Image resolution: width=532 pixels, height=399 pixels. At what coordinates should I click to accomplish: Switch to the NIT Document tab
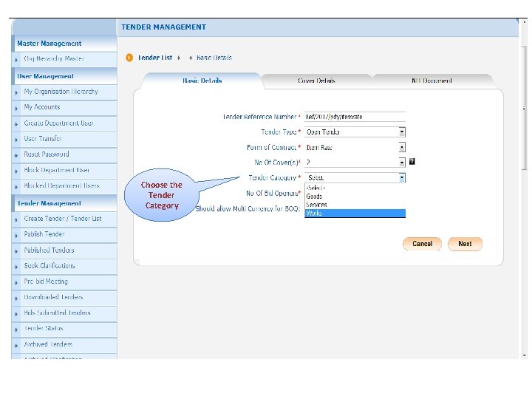pos(432,81)
